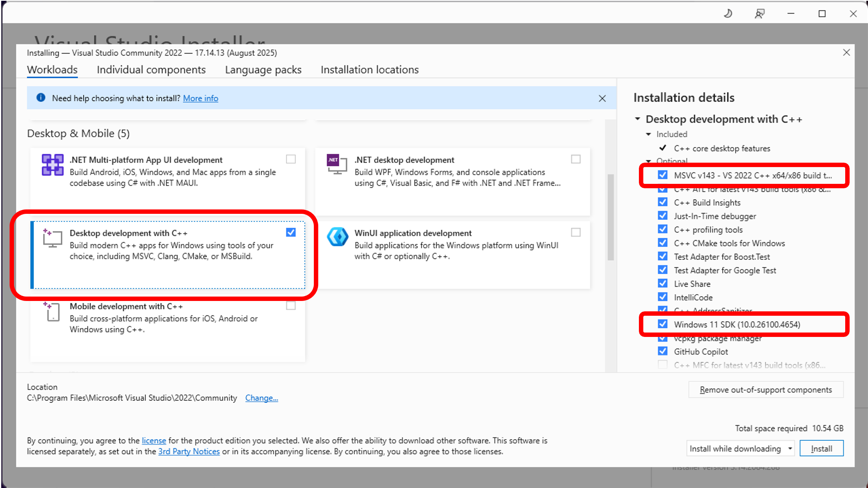
Task: Click the Mobile development with C++ icon
Action: click(52, 312)
